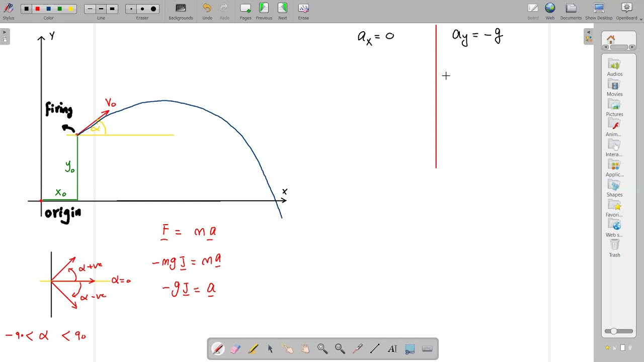Open the Movies library folder
Viewport: 644px width, 362px height.
pyautogui.click(x=614, y=88)
